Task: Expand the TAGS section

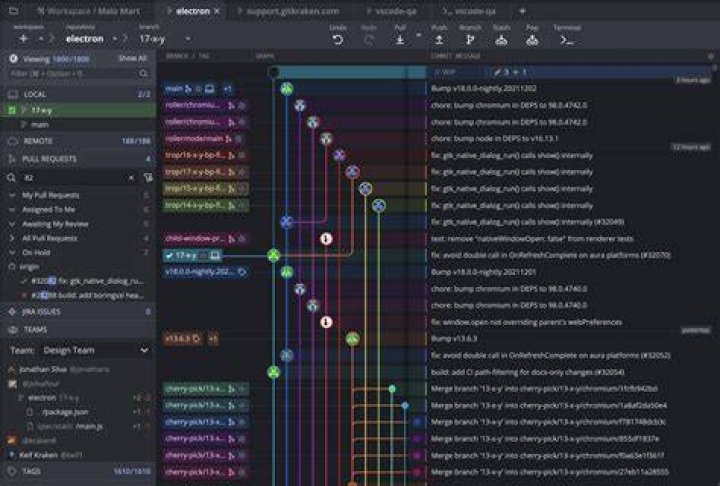Action: [78, 471]
